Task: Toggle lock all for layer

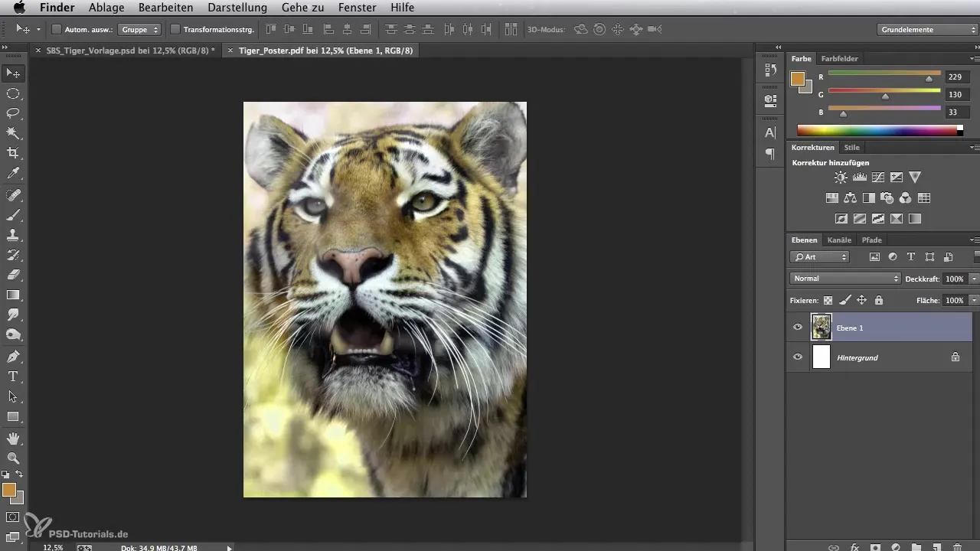Action: (x=878, y=301)
